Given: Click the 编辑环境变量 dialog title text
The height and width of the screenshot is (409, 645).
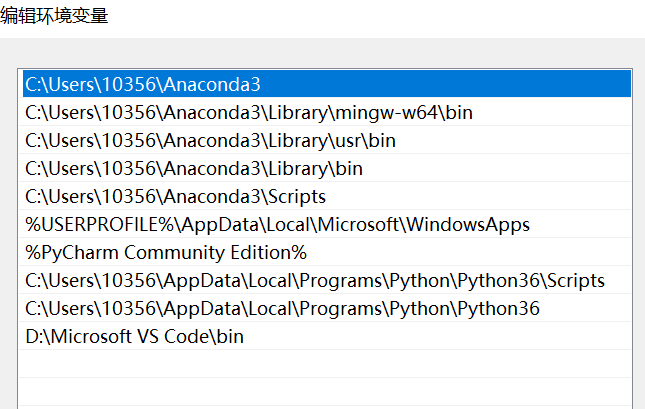Looking at the screenshot, I should (x=54, y=15).
